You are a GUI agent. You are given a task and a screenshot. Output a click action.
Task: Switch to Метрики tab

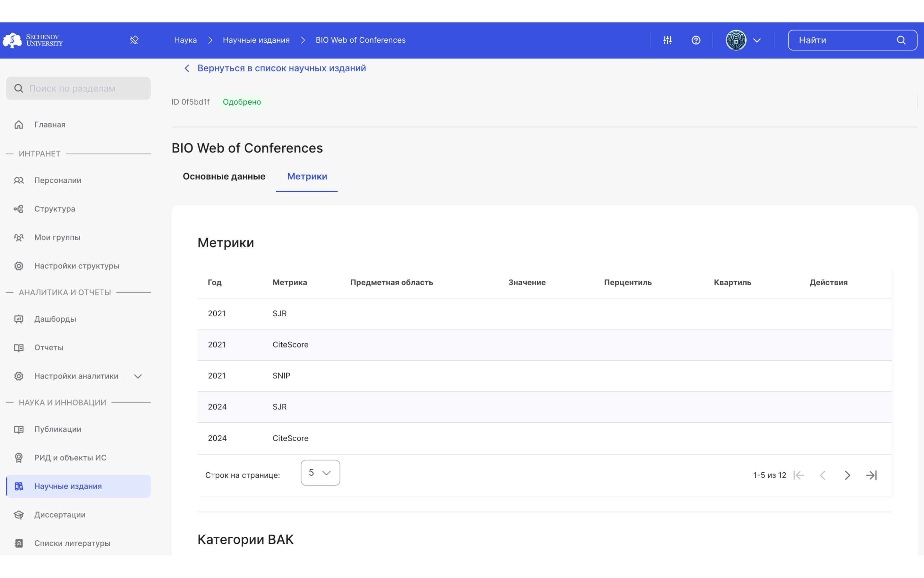coord(307,176)
